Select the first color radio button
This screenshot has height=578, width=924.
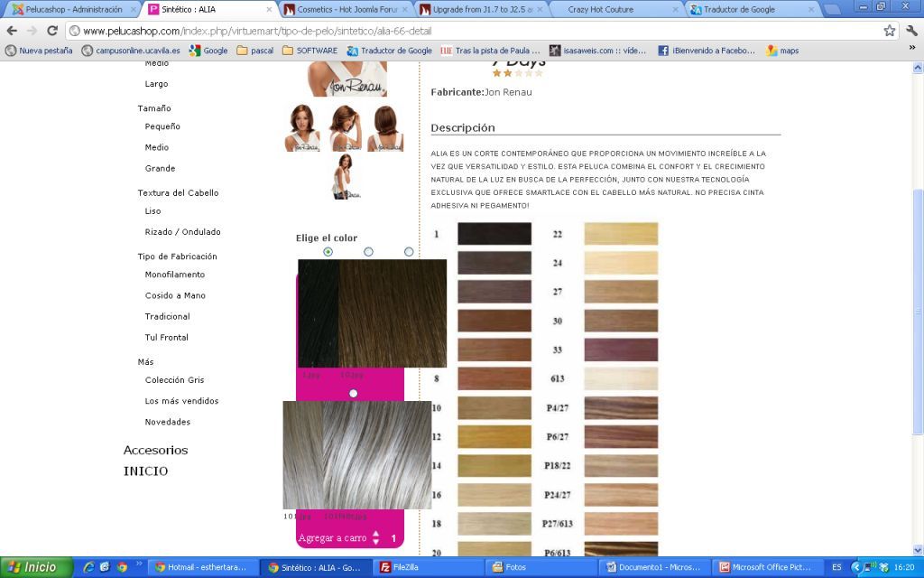coord(328,252)
